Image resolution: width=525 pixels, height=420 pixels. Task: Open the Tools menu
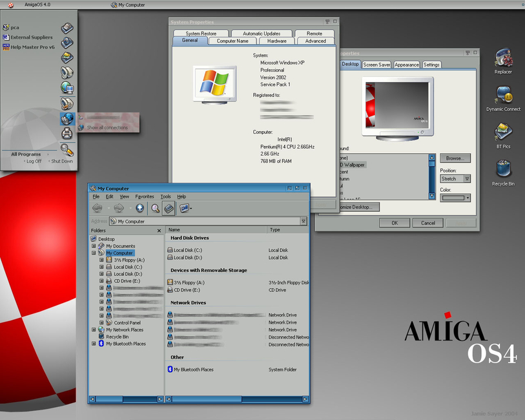(x=165, y=196)
